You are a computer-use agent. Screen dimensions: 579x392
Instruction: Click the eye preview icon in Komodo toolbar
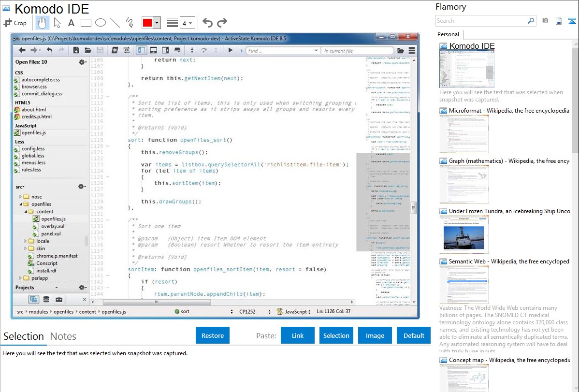tap(127, 50)
